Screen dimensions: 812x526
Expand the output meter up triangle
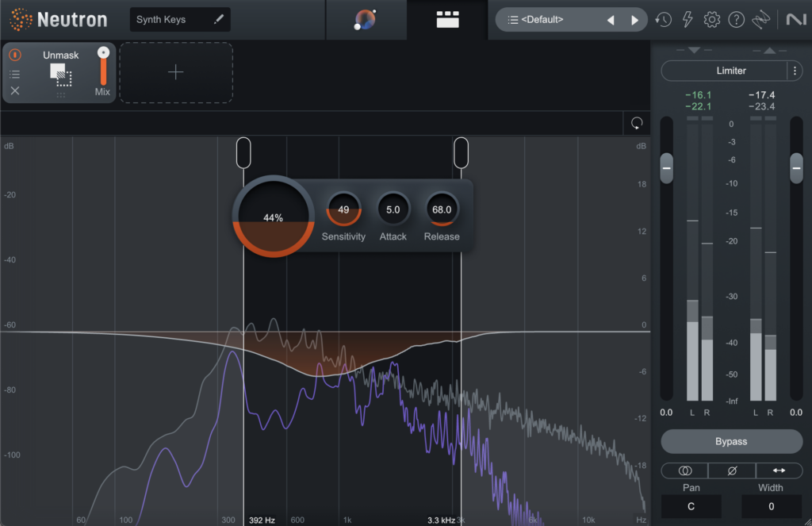click(769, 50)
